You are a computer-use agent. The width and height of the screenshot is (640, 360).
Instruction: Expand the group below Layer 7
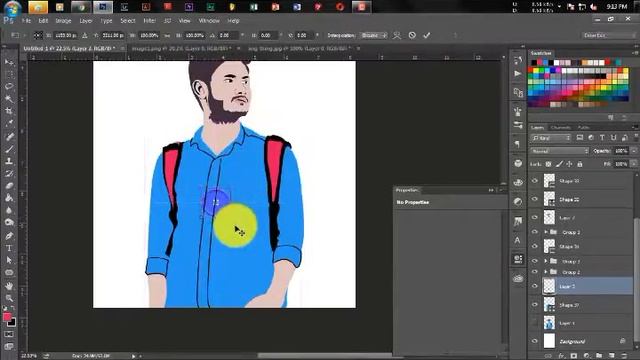pos(546,232)
